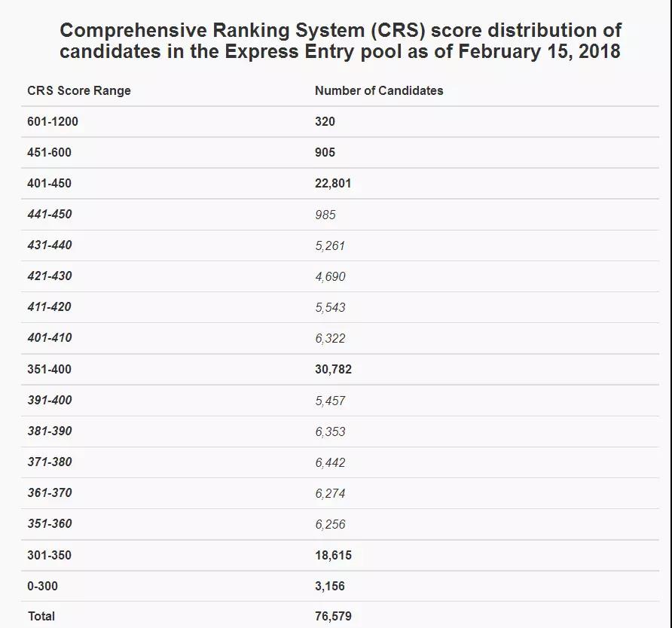This screenshot has width=672, height=628.
Task: Select the 391-400 score range row
Action: click(x=50, y=400)
